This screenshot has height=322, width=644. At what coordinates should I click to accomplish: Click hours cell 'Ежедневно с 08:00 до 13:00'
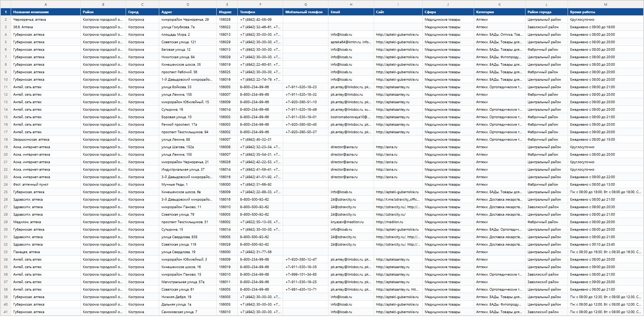pyautogui.click(x=605, y=185)
